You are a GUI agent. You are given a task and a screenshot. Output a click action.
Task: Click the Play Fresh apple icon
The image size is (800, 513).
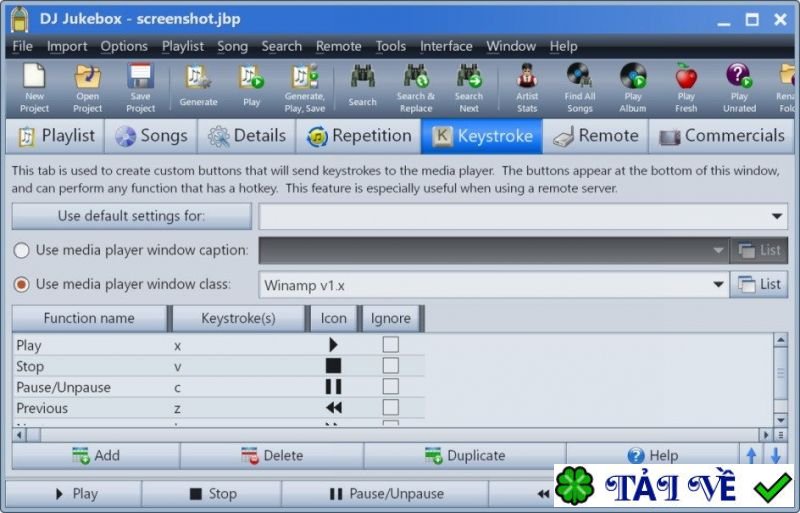686,88
